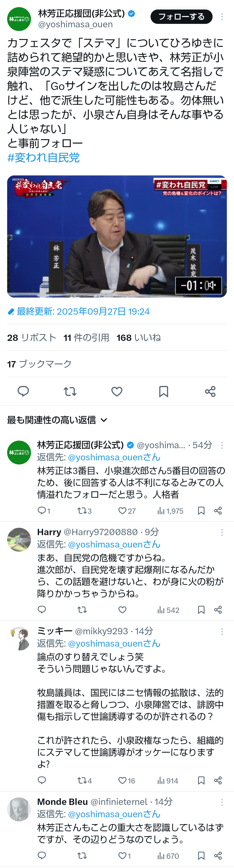View analytics on ミッキー's reply
This screenshot has width=234, height=868.
coord(168,780)
